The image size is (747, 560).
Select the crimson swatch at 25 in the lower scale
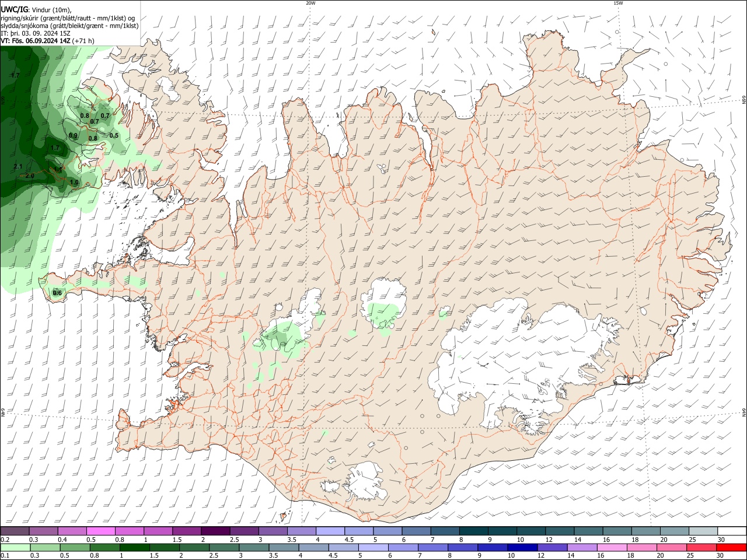tap(701, 547)
